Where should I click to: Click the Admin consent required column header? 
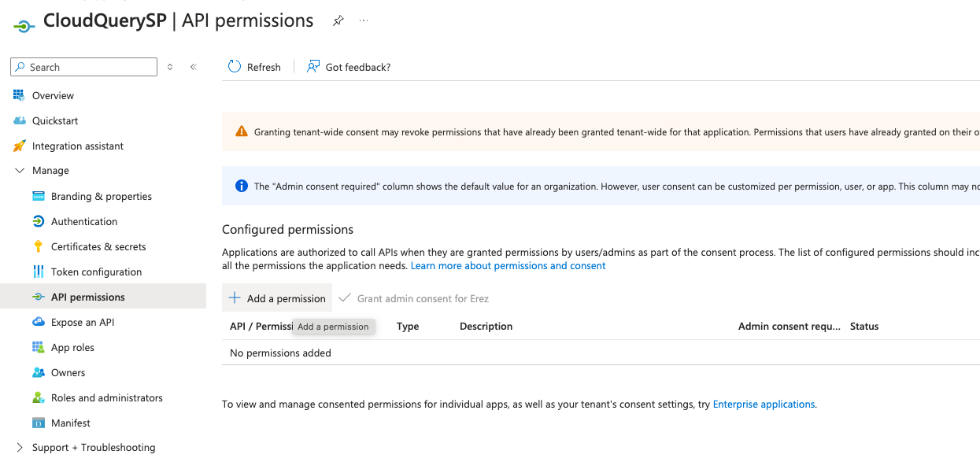790,326
